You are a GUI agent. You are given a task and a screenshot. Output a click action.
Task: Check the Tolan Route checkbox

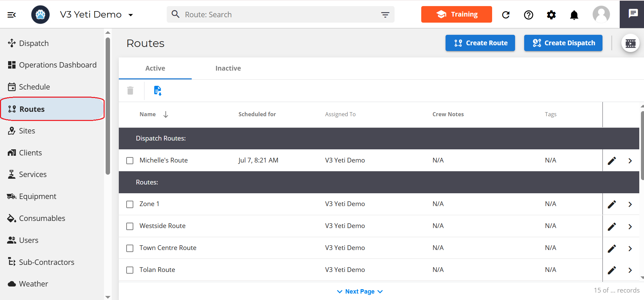pos(130,270)
